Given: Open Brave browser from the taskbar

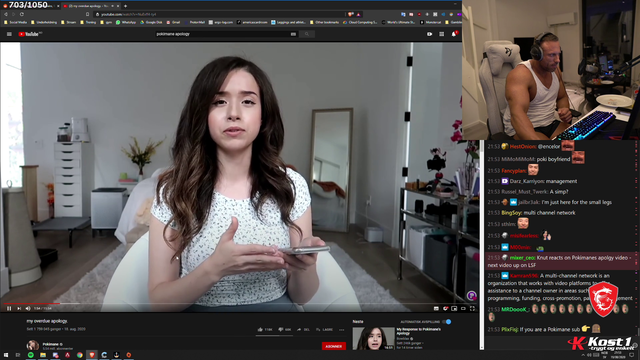Looking at the screenshot, I should (x=92, y=355).
